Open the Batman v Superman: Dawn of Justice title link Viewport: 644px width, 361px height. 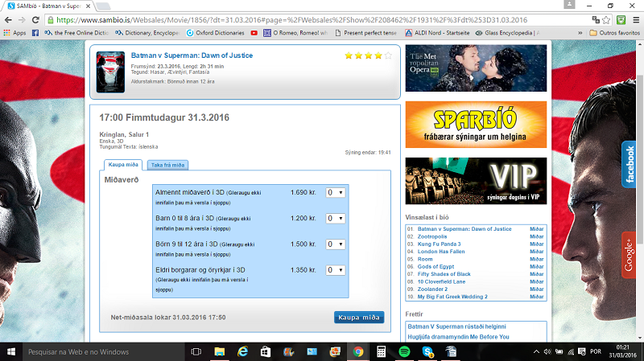click(x=192, y=55)
